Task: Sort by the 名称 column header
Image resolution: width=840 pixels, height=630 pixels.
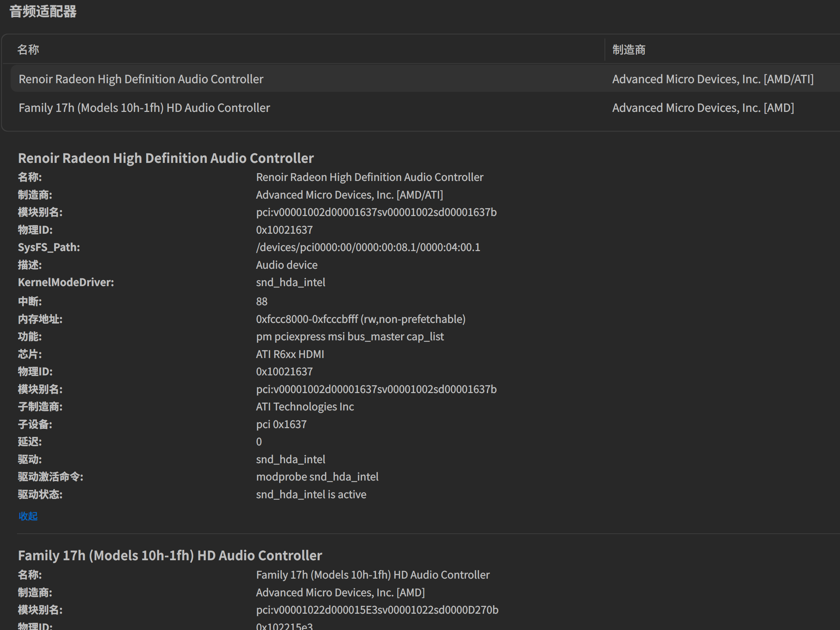Action: (x=28, y=49)
